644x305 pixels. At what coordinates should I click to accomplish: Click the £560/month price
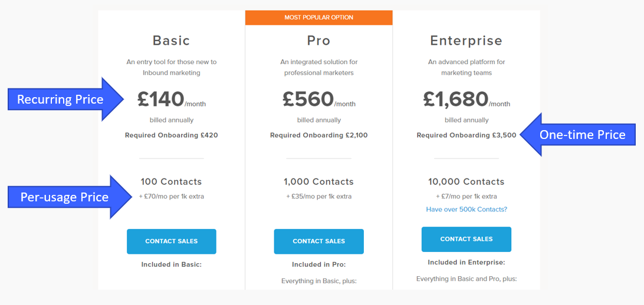coord(318,100)
